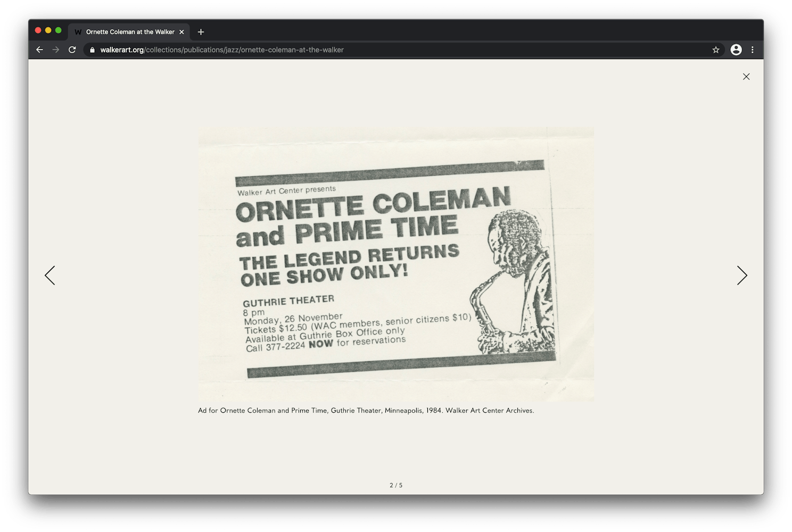Open the browser profile avatar menu
Screen dimensions: 792x532
pos(736,49)
